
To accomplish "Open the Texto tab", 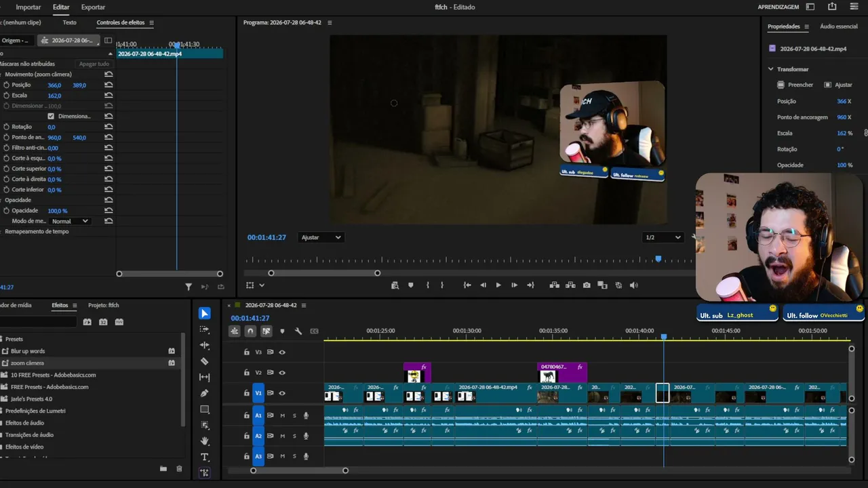I will 70,22.
